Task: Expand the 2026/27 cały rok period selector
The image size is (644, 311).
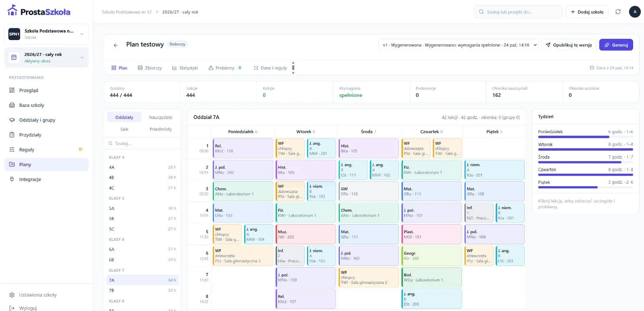Action: coord(46,58)
